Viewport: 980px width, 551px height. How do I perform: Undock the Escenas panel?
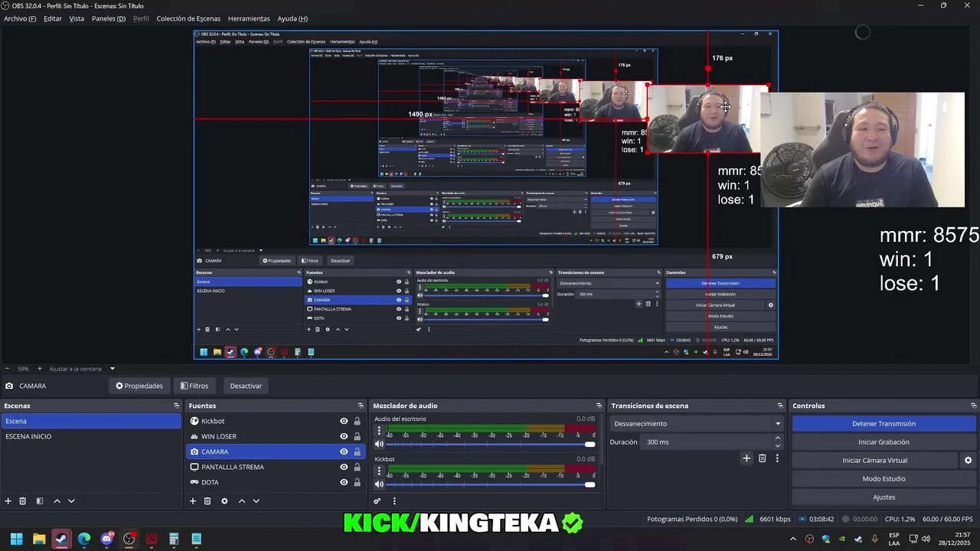coord(175,406)
